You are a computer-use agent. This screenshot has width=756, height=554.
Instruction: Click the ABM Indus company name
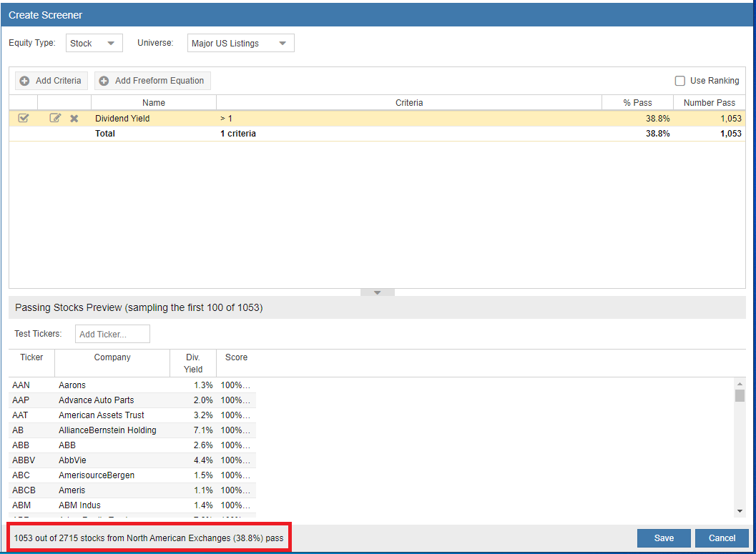[79, 505]
